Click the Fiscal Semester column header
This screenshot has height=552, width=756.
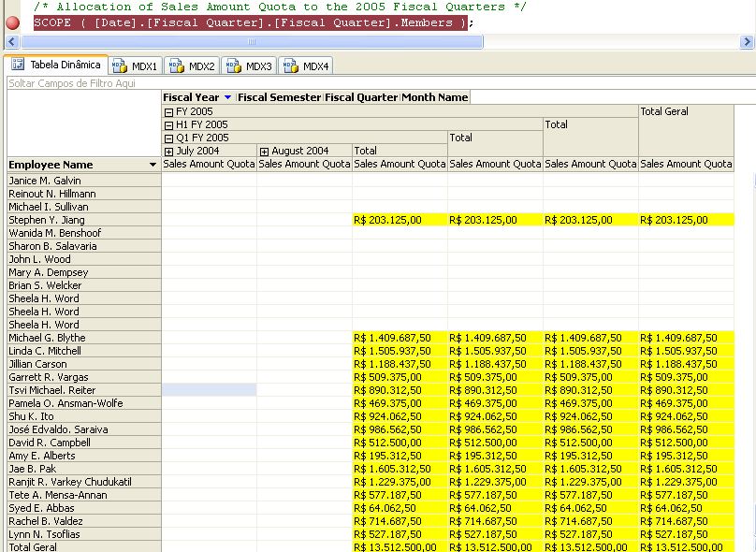pos(279,97)
